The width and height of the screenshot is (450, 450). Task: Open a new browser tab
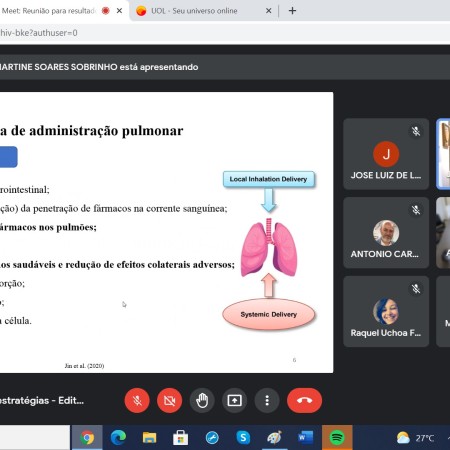(292, 11)
